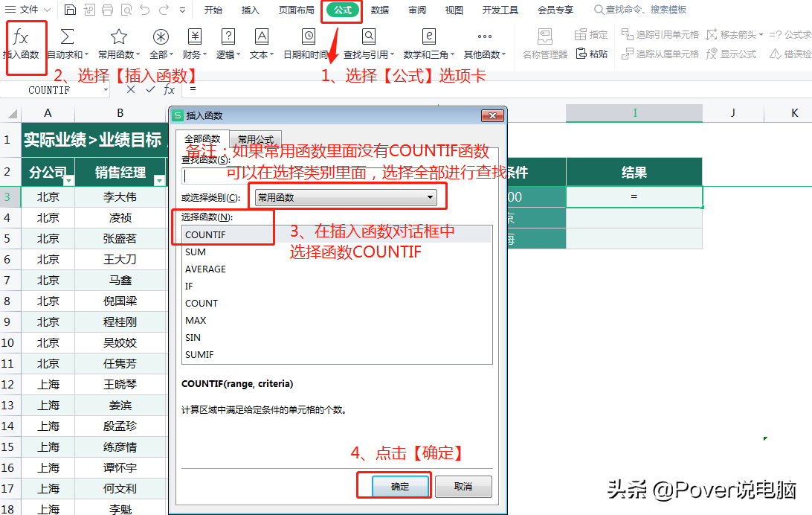812x515 pixels.
Task: Open Name Manager (名称管理器) icon
Action: point(545,36)
